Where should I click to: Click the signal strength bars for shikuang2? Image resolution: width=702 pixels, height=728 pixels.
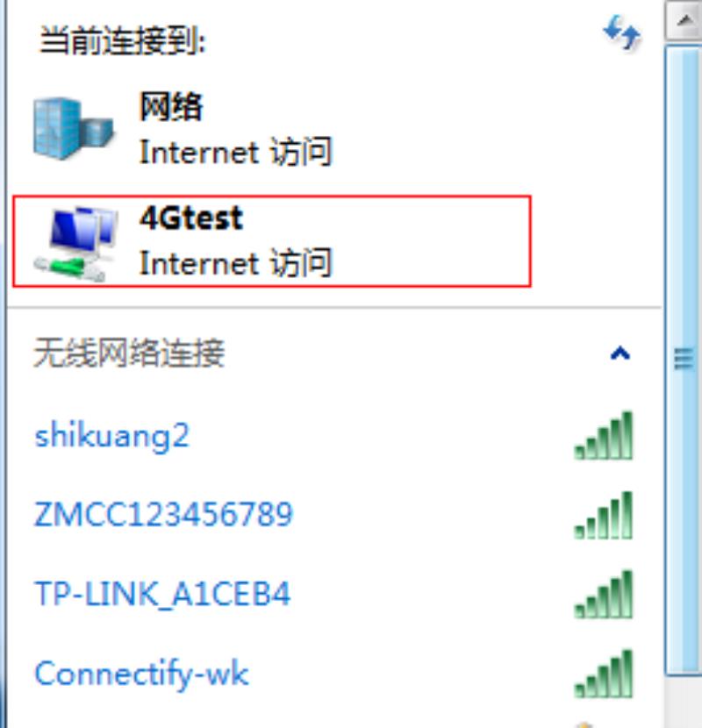(x=604, y=436)
